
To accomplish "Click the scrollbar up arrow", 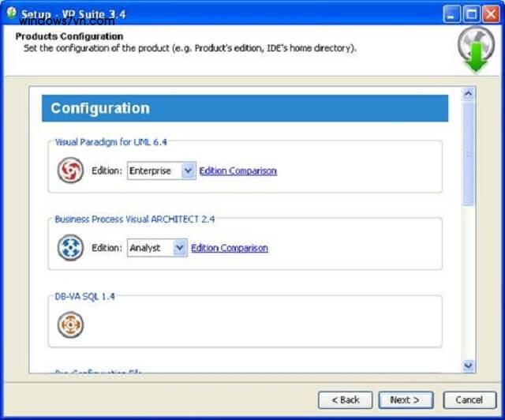I will [x=468, y=94].
